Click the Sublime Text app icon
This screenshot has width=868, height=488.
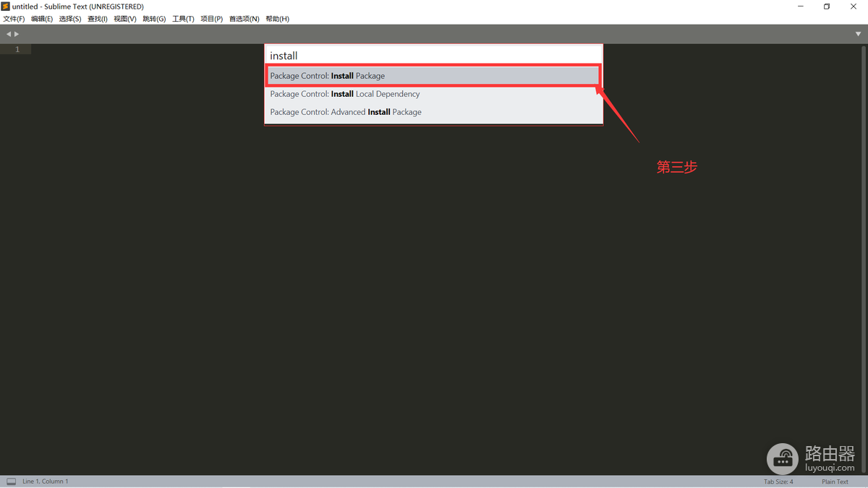(x=6, y=7)
